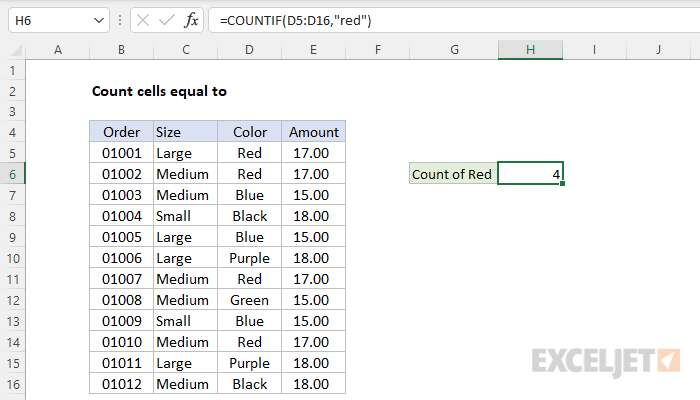Click the 'Count cells equal to' title cell
The image size is (700, 400).
[x=159, y=91]
